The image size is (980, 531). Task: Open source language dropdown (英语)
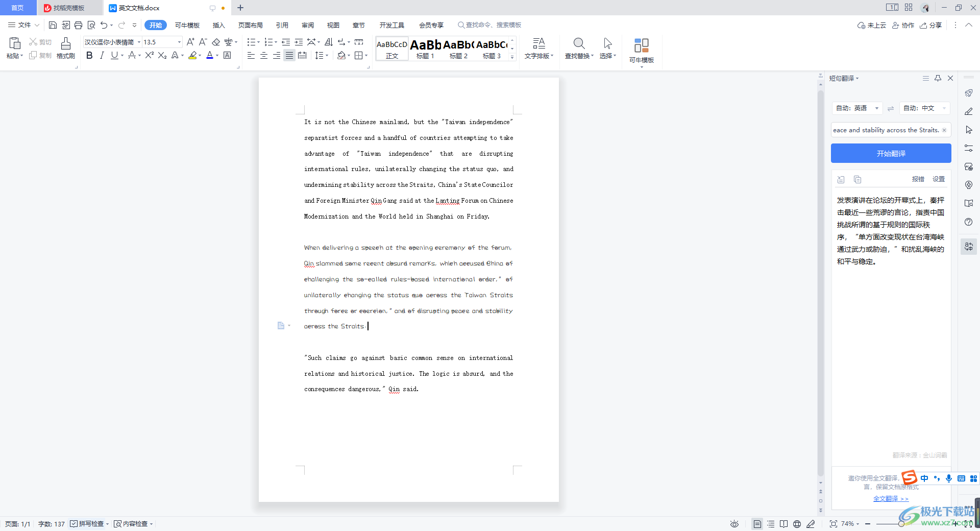tap(857, 108)
